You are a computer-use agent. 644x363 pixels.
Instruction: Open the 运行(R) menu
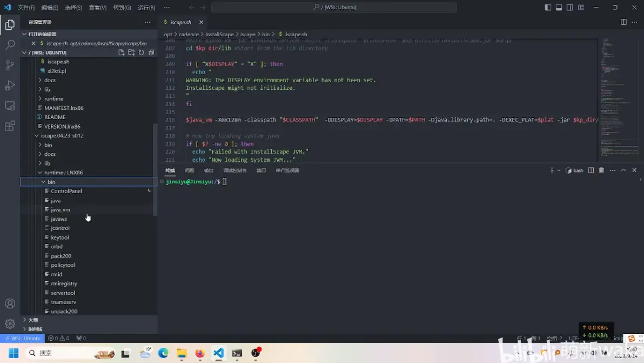tap(146, 8)
